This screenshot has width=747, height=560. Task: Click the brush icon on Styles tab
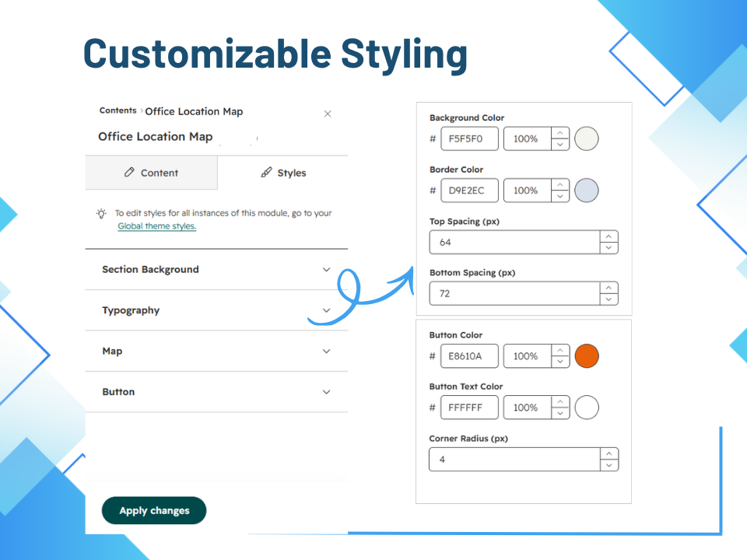[266, 173]
